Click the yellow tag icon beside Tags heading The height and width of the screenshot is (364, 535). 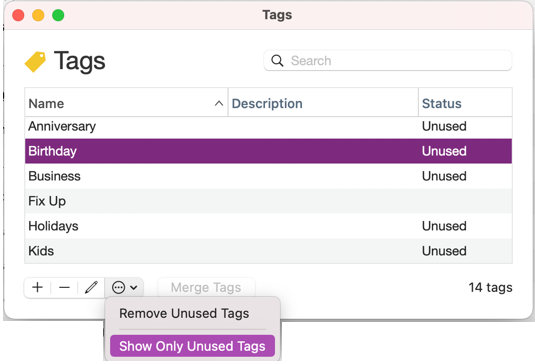pyautogui.click(x=35, y=61)
